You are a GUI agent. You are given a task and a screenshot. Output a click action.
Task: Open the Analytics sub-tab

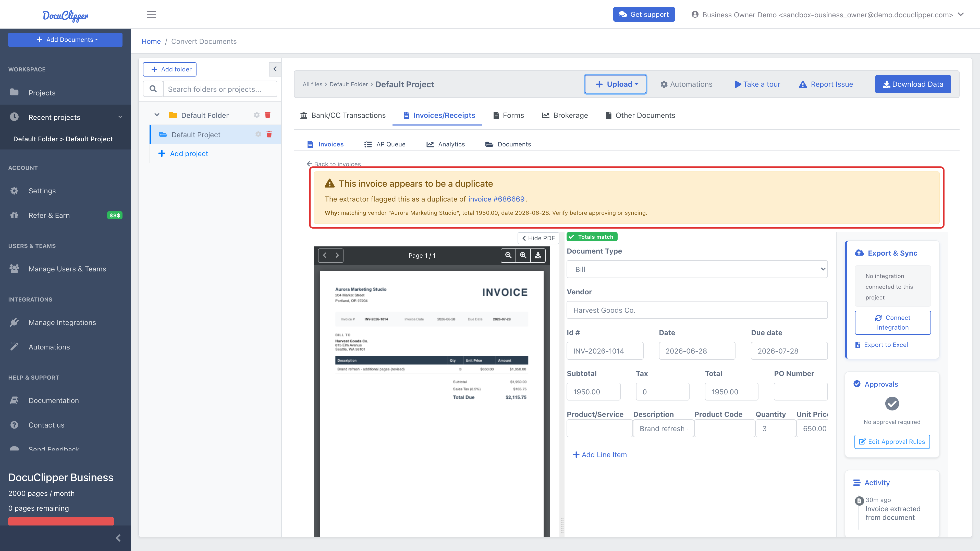pyautogui.click(x=446, y=144)
